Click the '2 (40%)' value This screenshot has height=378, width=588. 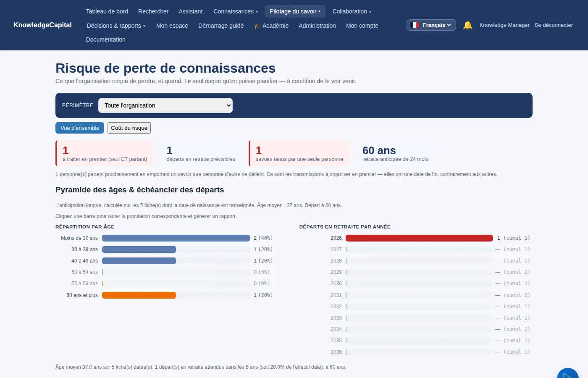[263, 238]
